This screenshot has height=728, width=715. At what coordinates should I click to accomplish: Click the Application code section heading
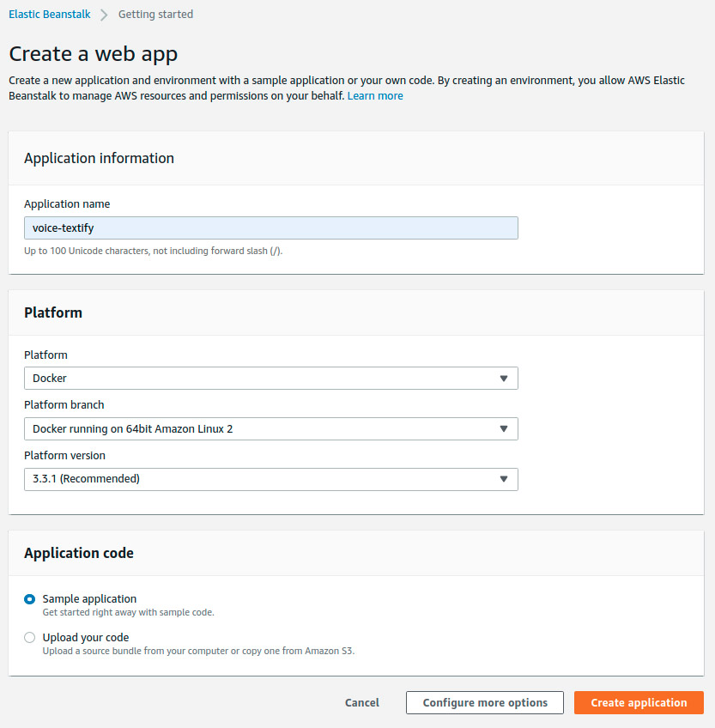click(x=79, y=553)
